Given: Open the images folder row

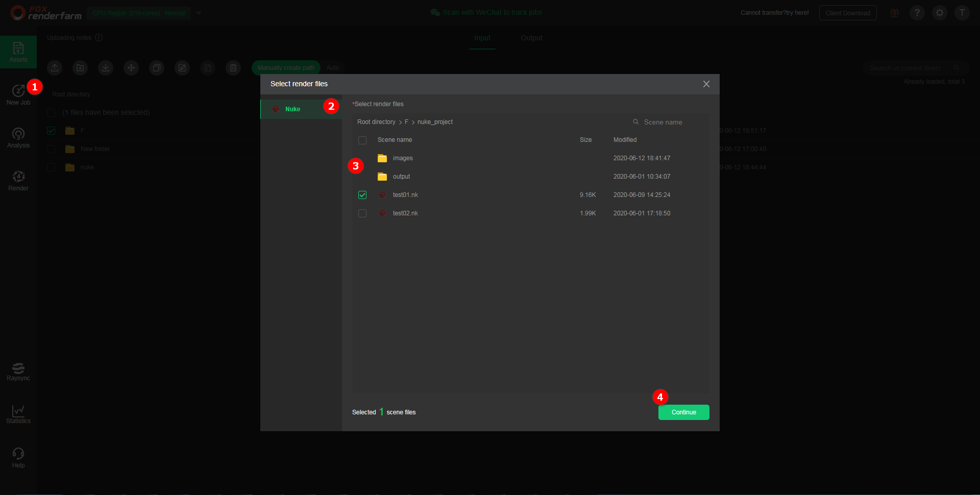Looking at the screenshot, I should click(531, 158).
